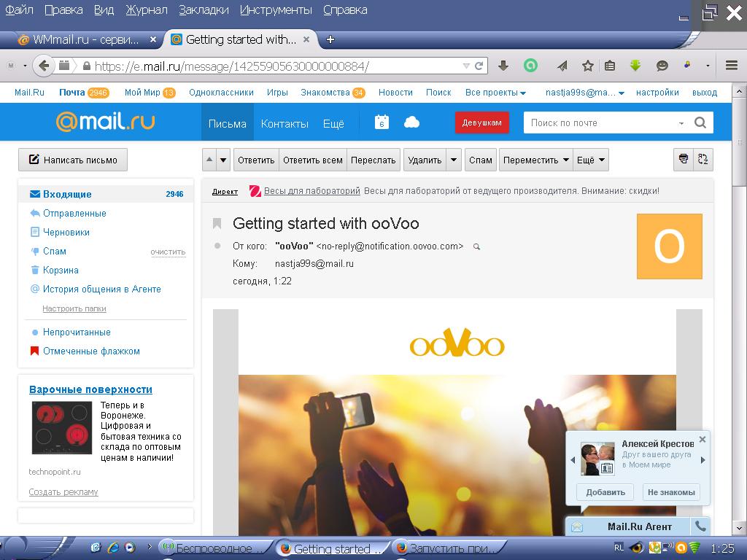Viewport: 747px width, 560px height.
Task: Show next friend suggestion with right arrow
Action: pyautogui.click(x=703, y=460)
